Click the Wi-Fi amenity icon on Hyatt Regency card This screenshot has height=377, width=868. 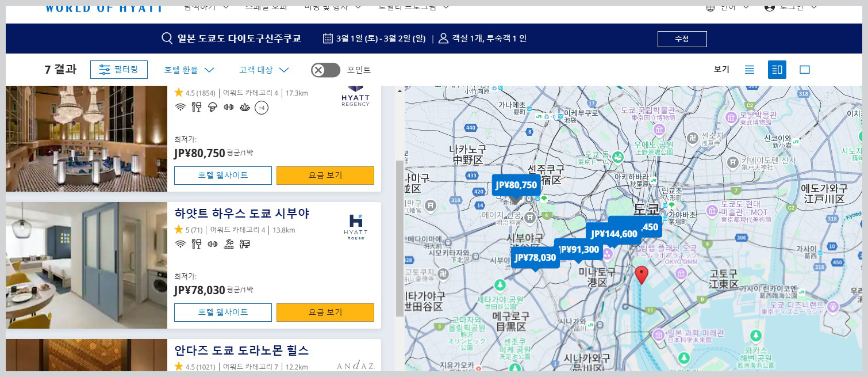coord(180,107)
